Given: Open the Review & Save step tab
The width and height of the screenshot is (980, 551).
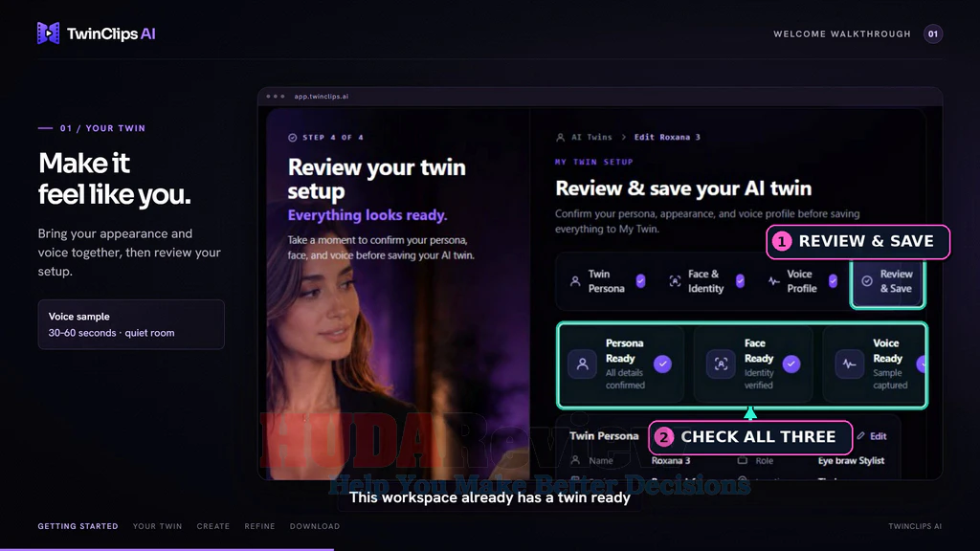Looking at the screenshot, I should (887, 281).
